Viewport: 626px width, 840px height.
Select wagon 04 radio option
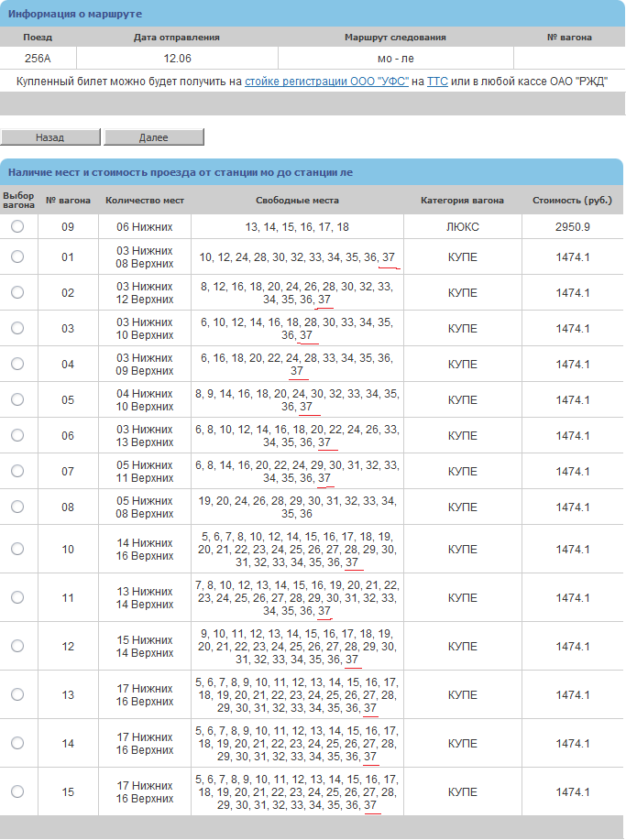coord(17,364)
